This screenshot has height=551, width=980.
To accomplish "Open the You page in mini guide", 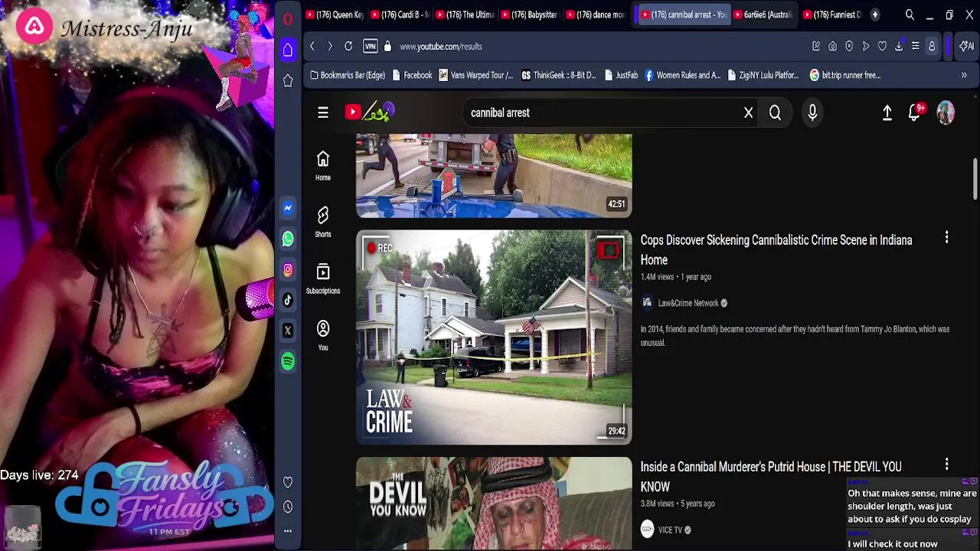I will (323, 335).
